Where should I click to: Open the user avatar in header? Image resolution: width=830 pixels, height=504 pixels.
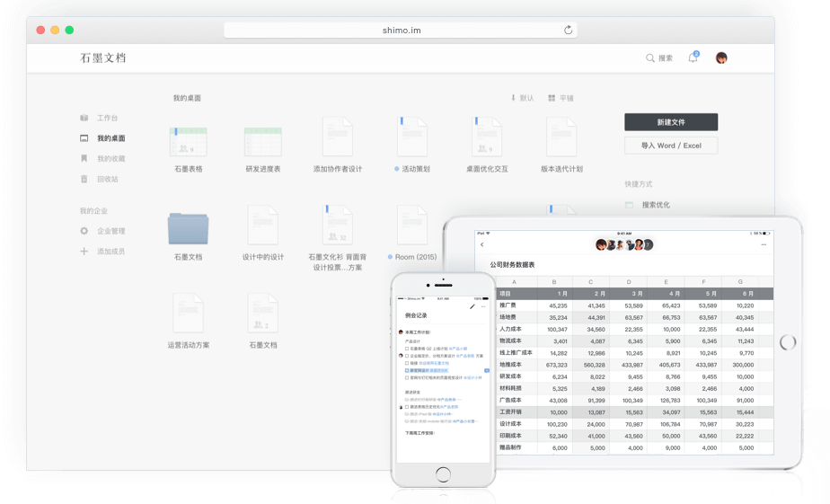click(721, 58)
